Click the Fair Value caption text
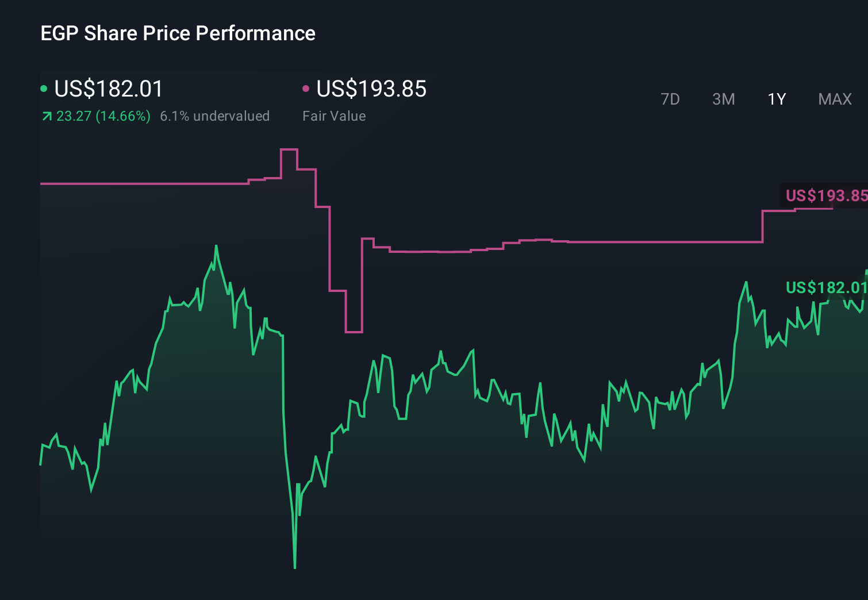This screenshot has height=600, width=868. click(x=333, y=116)
